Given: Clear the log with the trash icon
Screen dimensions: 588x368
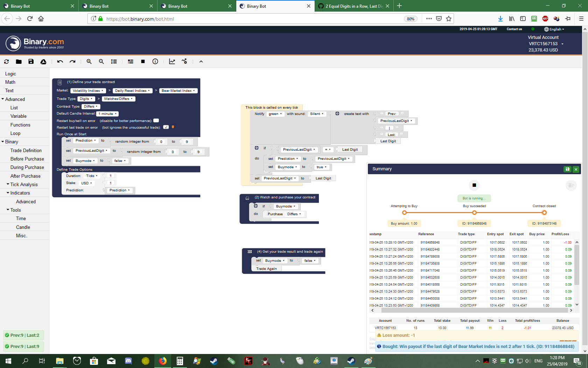Looking at the screenshot, I should tap(571, 185).
